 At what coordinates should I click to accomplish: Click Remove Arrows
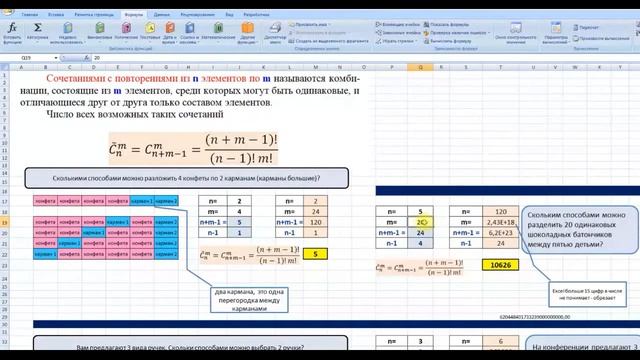395,41
